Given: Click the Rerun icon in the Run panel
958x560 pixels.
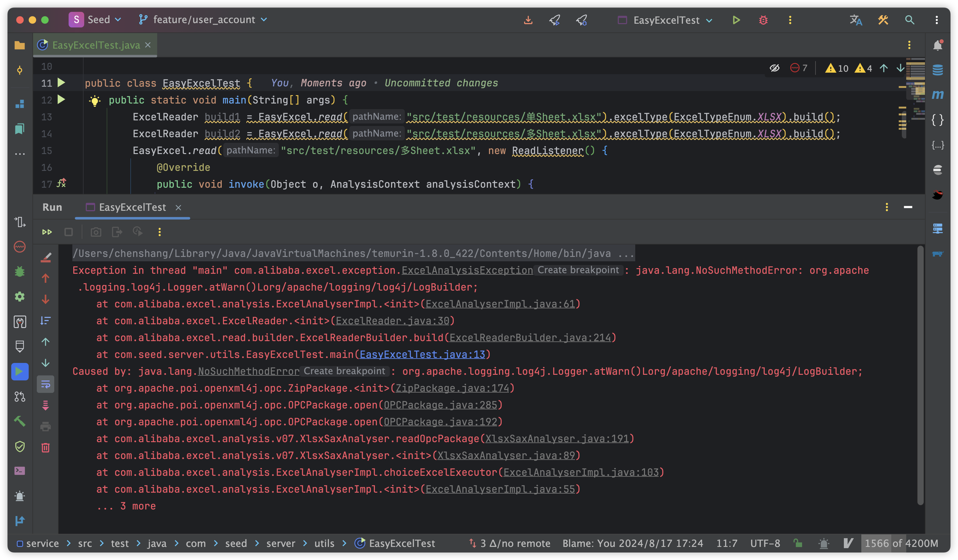Looking at the screenshot, I should (47, 232).
